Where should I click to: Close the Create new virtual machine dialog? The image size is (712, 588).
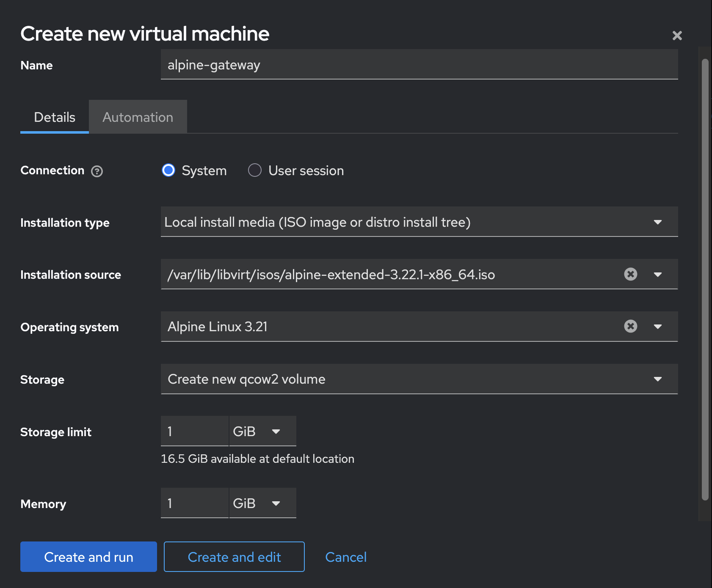(x=677, y=36)
